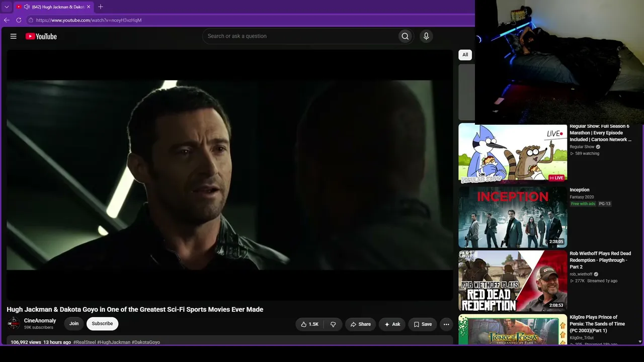This screenshot has width=644, height=362.
Task: Submit search with the magnifier button
Action: (405, 36)
